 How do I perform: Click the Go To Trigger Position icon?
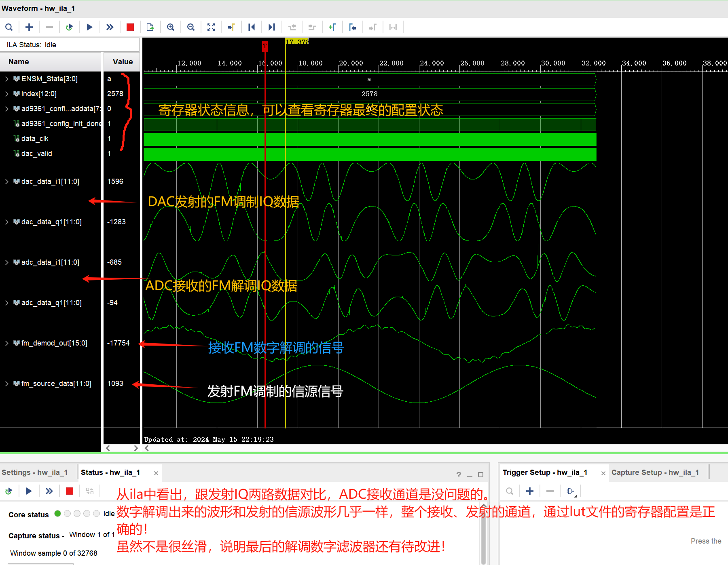tap(231, 27)
